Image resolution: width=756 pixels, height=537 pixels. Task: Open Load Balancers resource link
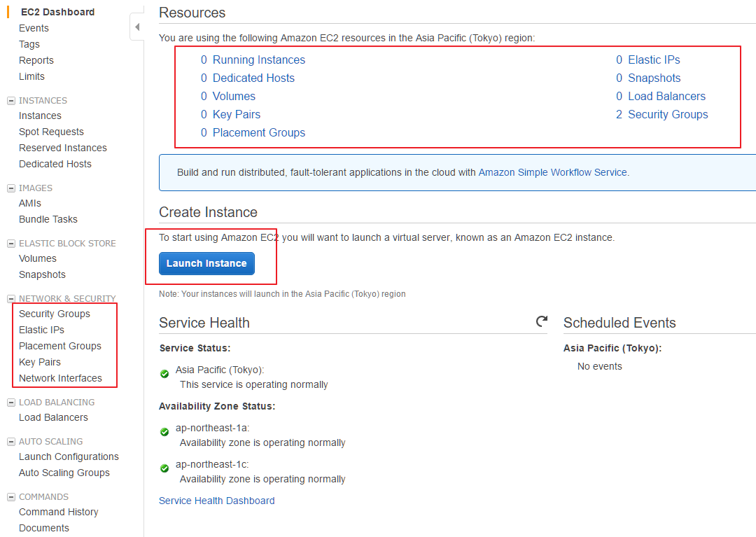667,97
